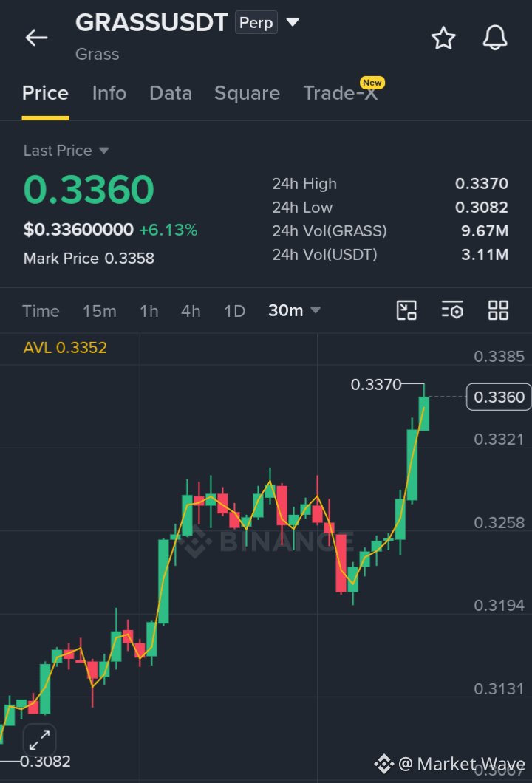Tap the 0.3194 price axis label
The width and height of the screenshot is (532, 783).
pyautogui.click(x=499, y=606)
